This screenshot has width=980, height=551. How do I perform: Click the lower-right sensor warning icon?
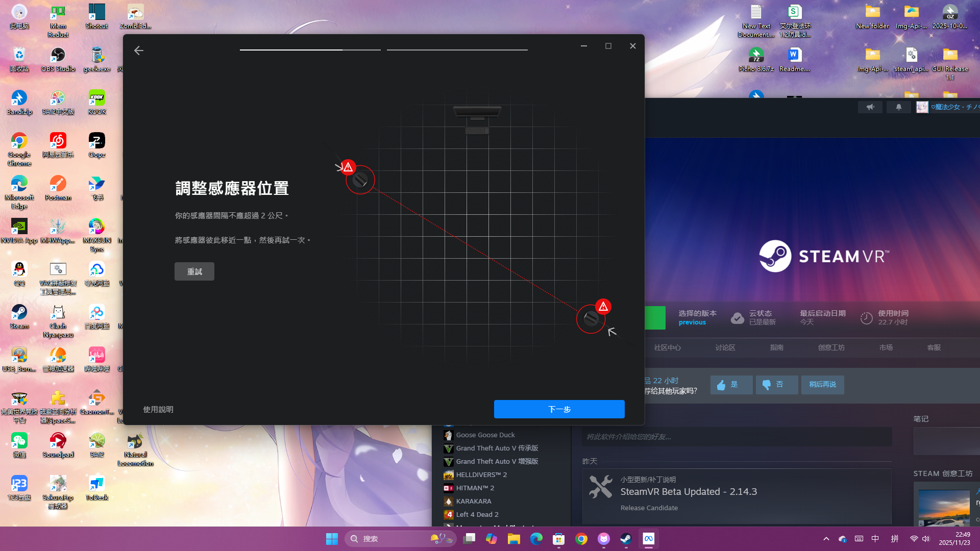(603, 307)
